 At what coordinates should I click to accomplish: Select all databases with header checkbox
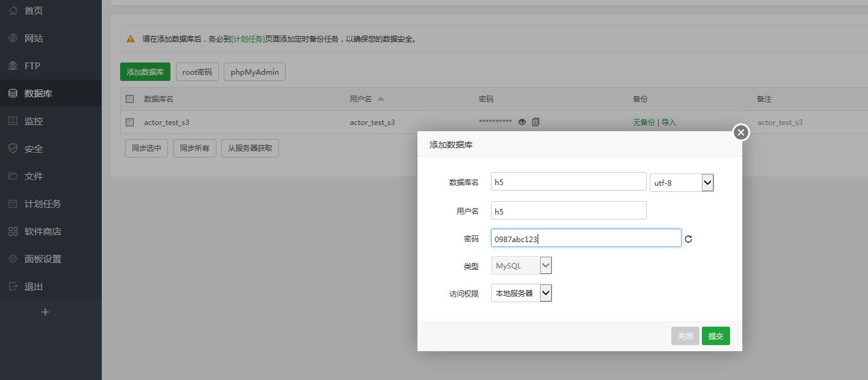[x=129, y=99]
